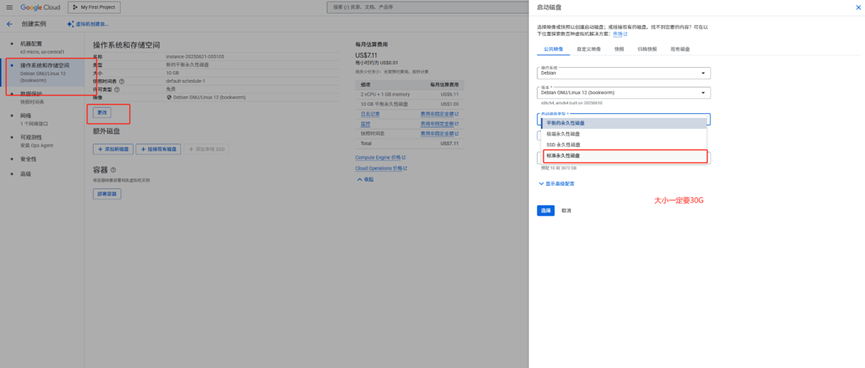Click the default-schedule-1 value

point(185,81)
